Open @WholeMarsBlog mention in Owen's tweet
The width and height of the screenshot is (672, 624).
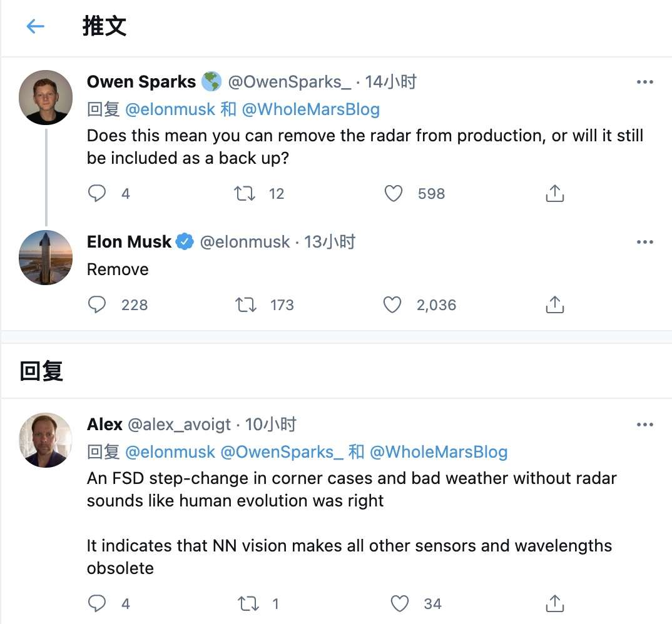pyautogui.click(x=310, y=109)
